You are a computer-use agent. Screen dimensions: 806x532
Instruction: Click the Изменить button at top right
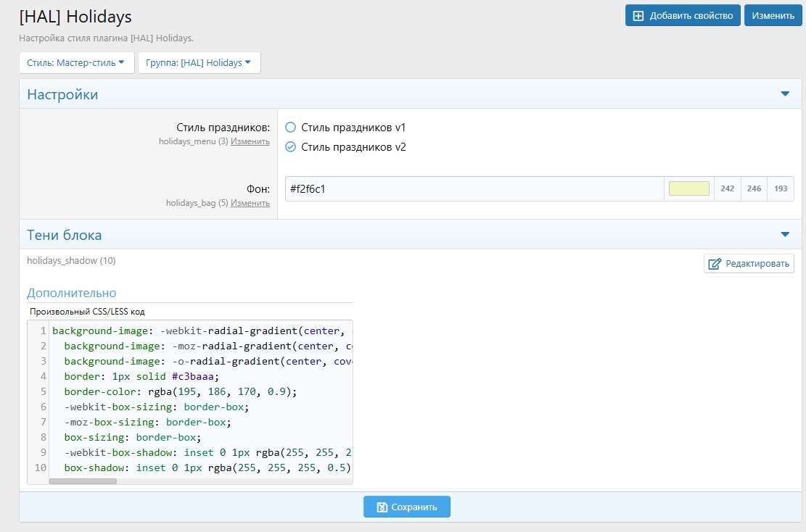click(x=773, y=16)
